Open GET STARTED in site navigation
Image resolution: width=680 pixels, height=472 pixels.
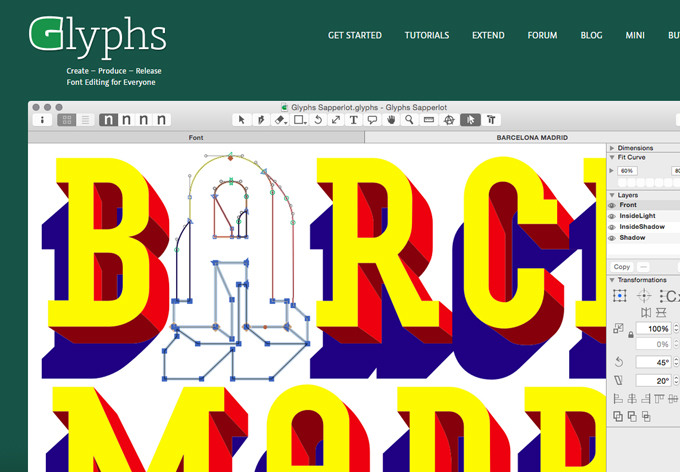(355, 36)
